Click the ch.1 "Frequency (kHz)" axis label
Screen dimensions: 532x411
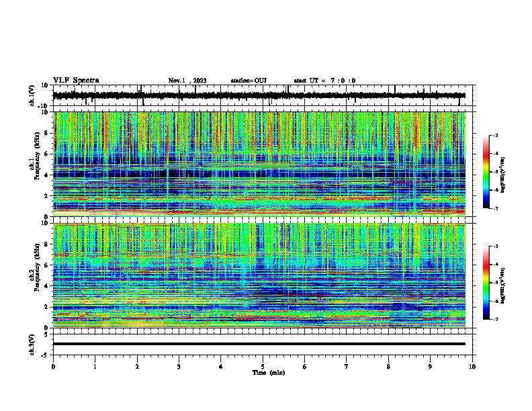coord(37,156)
